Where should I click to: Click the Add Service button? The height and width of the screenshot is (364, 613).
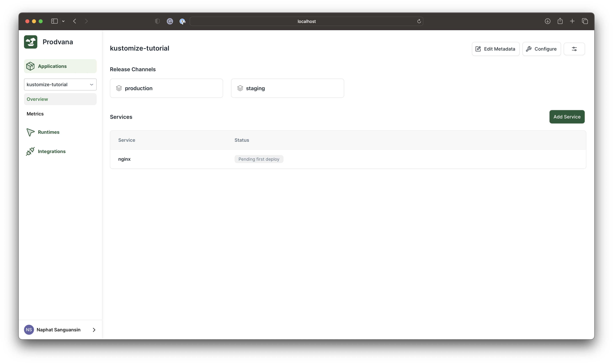(567, 117)
